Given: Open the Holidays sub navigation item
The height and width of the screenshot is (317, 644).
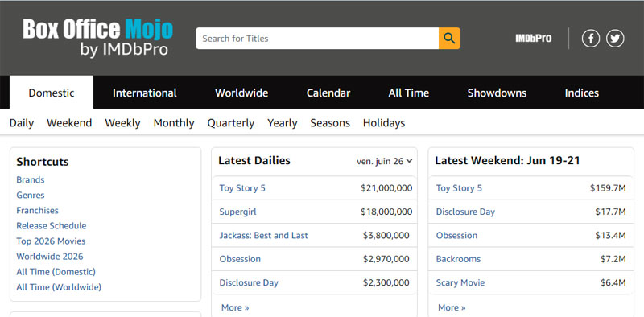Looking at the screenshot, I should pyautogui.click(x=384, y=123).
